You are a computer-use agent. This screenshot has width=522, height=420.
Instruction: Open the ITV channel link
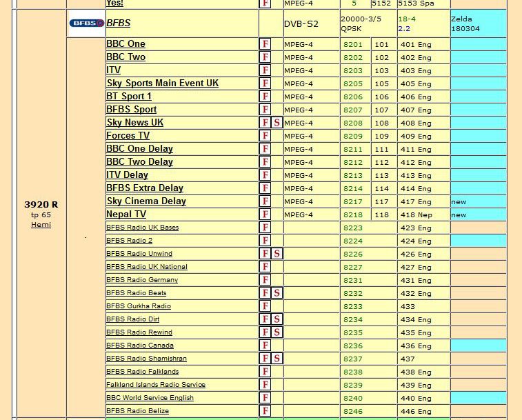[114, 70]
